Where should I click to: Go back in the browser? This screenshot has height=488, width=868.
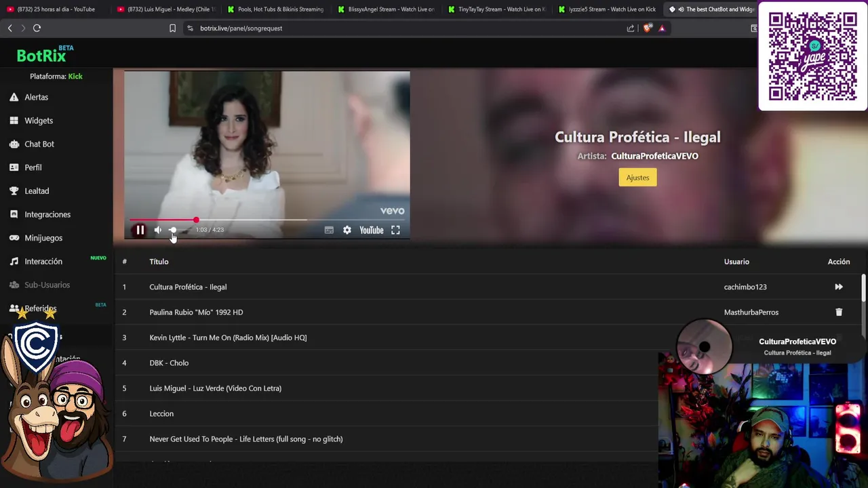[x=9, y=28]
